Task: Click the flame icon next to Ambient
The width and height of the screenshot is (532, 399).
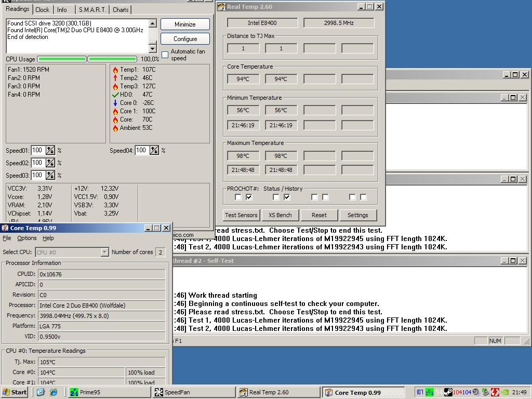Action: (115, 128)
